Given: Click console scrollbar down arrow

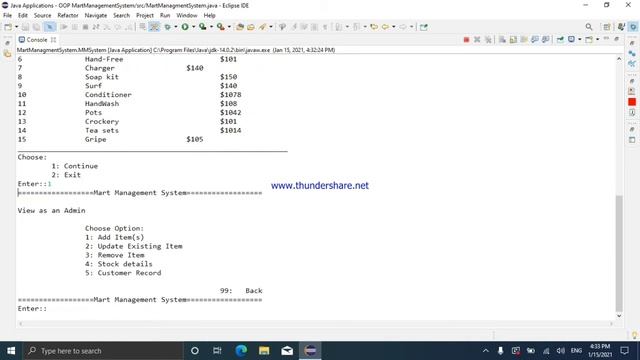Looking at the screenshot, I should [619, 316].
